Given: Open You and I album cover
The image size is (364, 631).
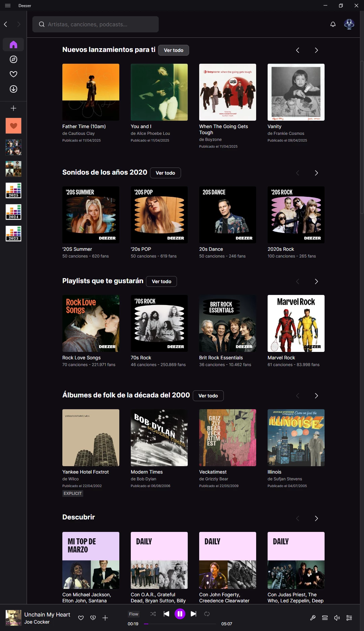Looking at the screenshot, I should tap(159, 92).
